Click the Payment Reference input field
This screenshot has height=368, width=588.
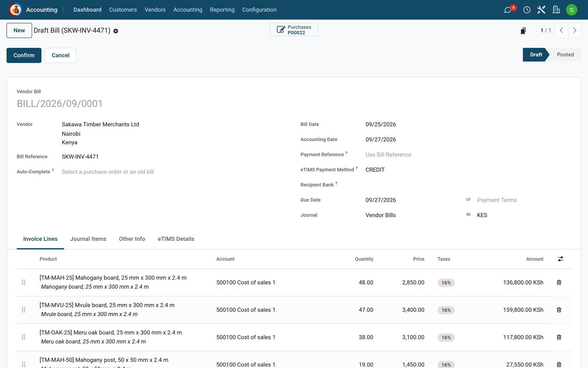coord(467,155)
